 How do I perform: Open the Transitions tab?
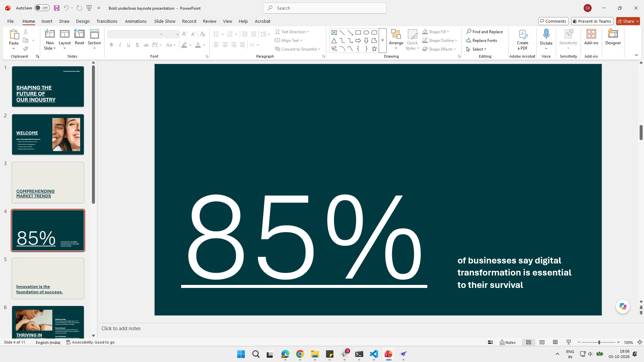point(107,21)
